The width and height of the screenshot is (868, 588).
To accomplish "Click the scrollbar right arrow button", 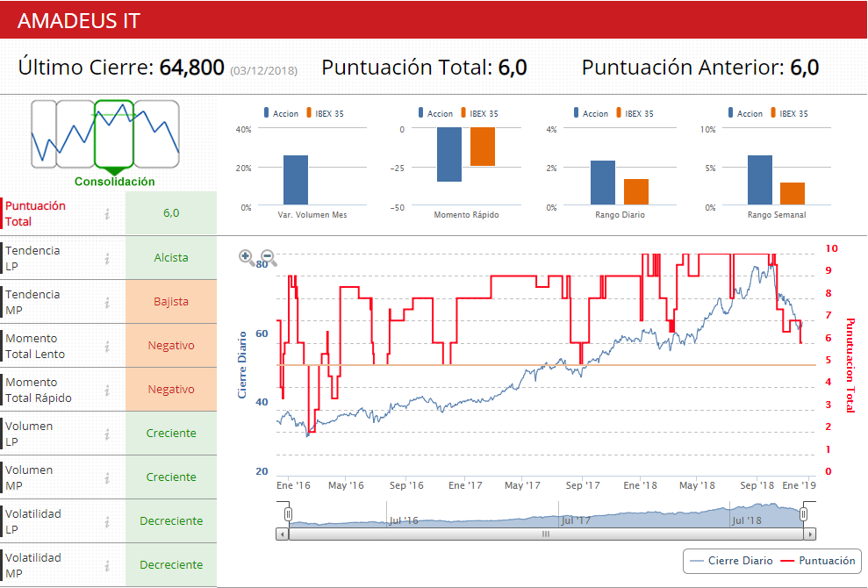I will pos(810,534).
